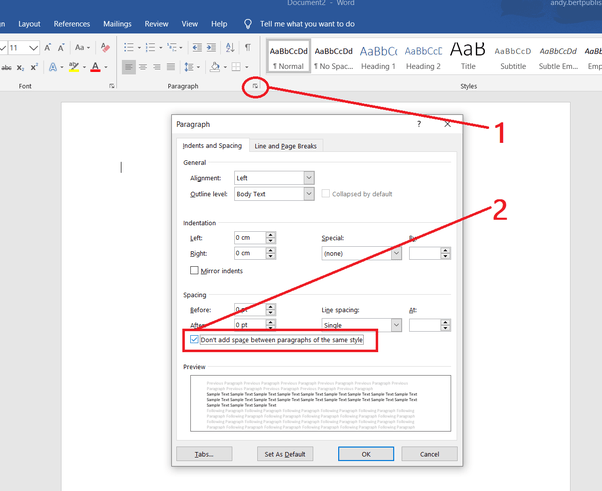Select Indents and Spacing tab
Viewport: 602px width, 491px height.
[212, 145]
